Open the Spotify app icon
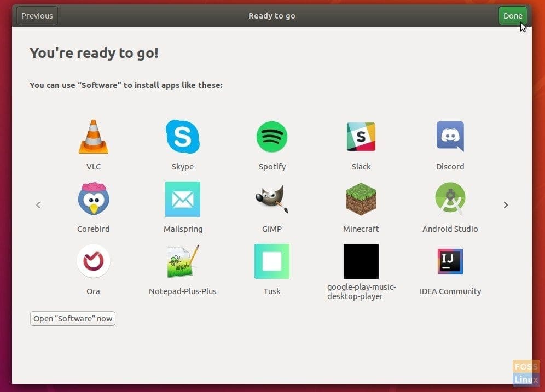The width and height of the screenshot is (545, 392). point(272,137)
